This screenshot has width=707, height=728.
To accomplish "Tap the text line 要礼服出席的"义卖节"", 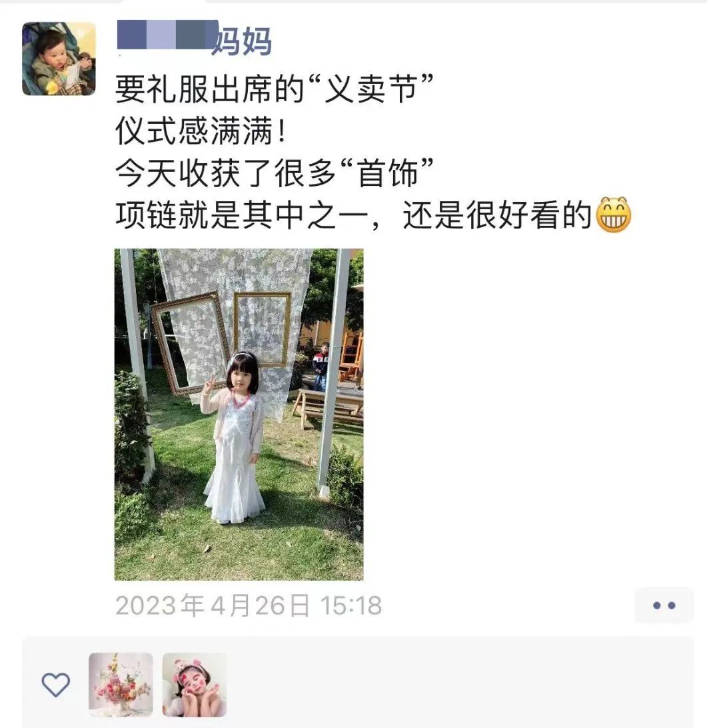I will tap(274, 88).
